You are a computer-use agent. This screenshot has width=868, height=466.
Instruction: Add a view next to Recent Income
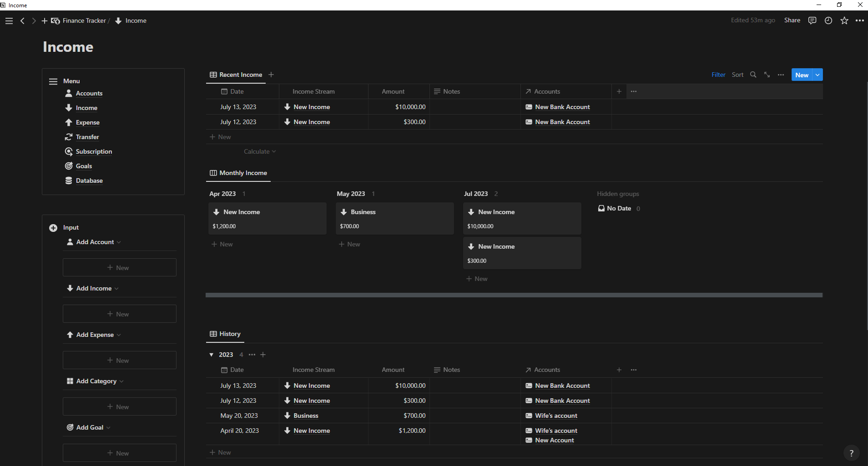point(271,75)
